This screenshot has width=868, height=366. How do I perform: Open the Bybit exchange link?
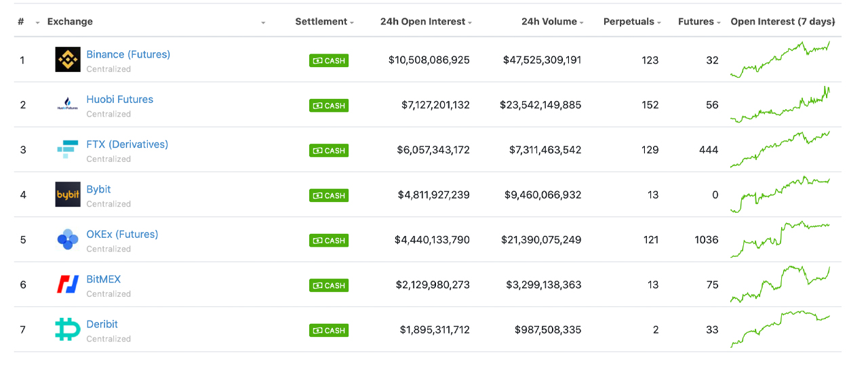pos(98,189)
